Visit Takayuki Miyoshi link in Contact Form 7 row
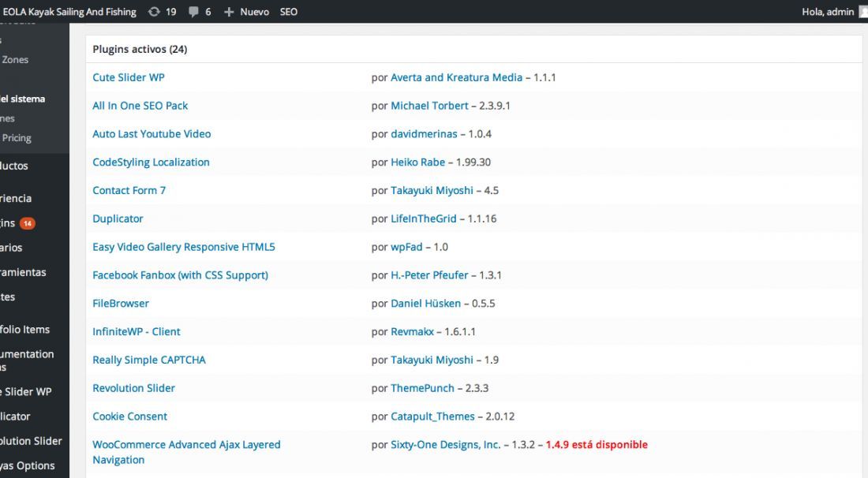 click(432, 190)
